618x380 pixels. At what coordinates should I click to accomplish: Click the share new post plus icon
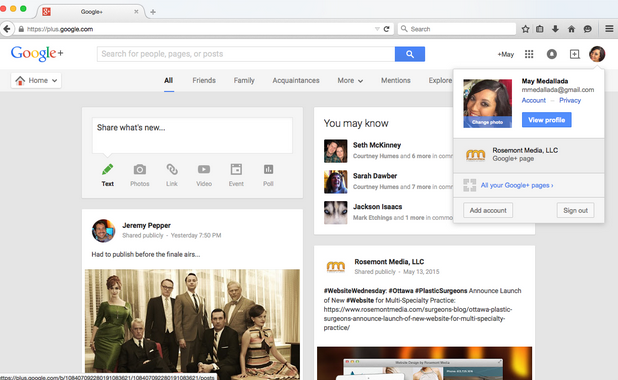[575, 54]
